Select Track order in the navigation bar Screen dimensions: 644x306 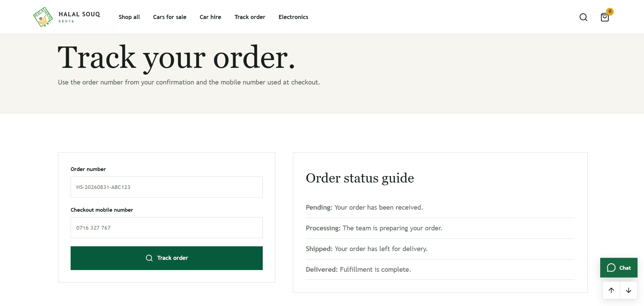click(x=250, y=17)
